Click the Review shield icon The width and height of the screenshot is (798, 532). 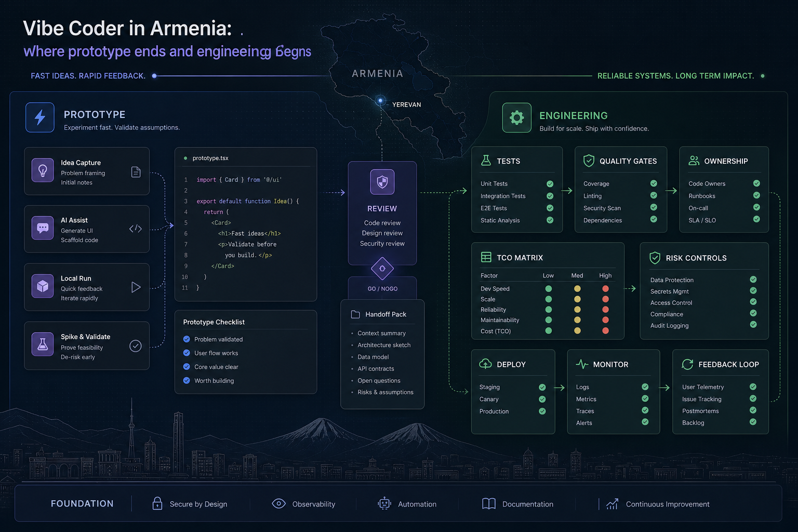point(382,182)
